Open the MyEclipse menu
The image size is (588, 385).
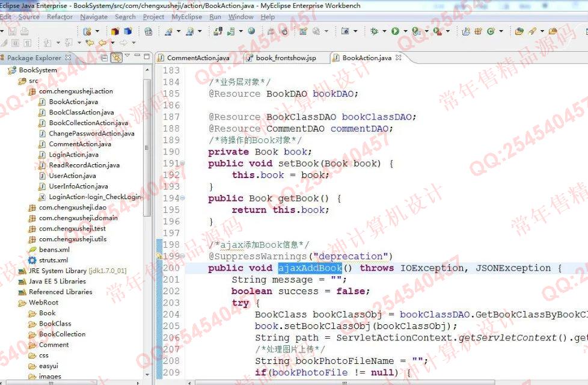(186, 17)
